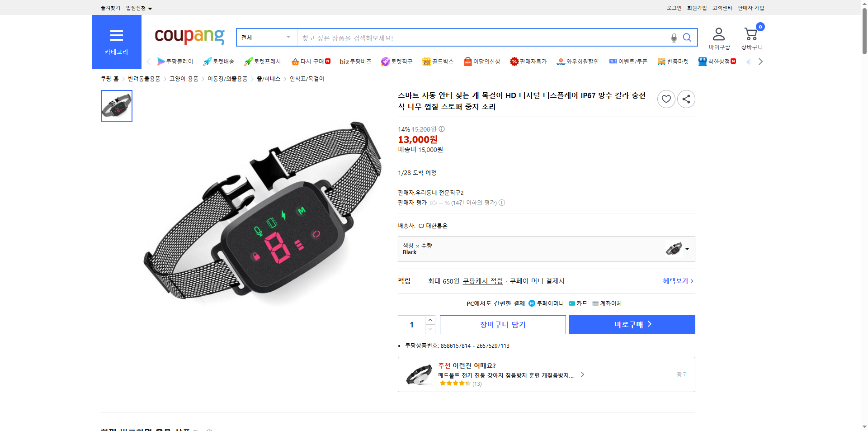868x431 pixels.
Task: Open the category hamburger menu
Action: 116,36
